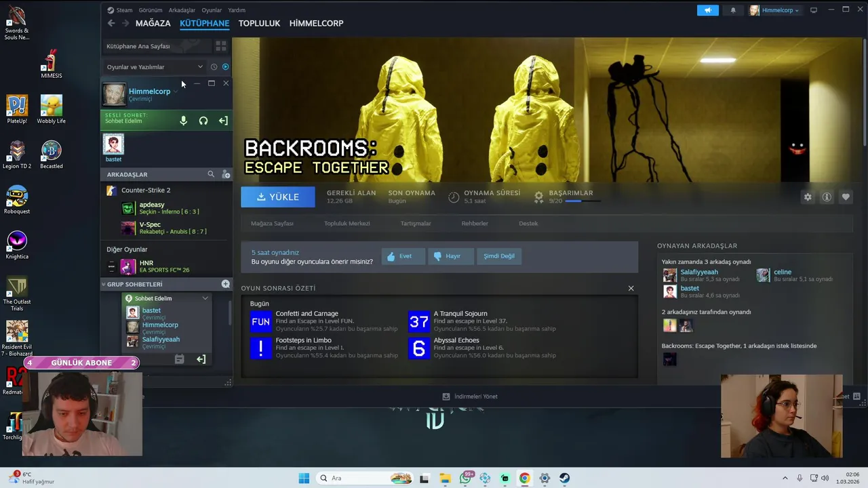Open HİMMELCORP profile tab

316,23
